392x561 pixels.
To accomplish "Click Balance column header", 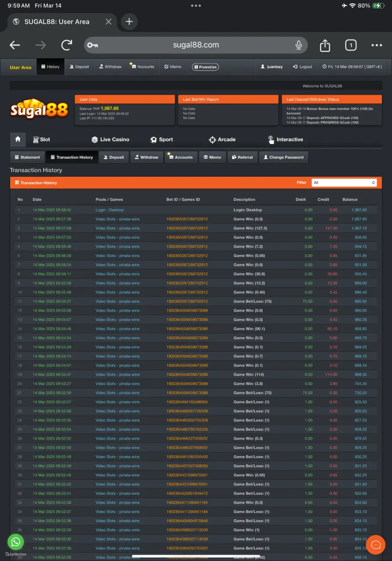I will pyautogui.click(x=350, y=199).
